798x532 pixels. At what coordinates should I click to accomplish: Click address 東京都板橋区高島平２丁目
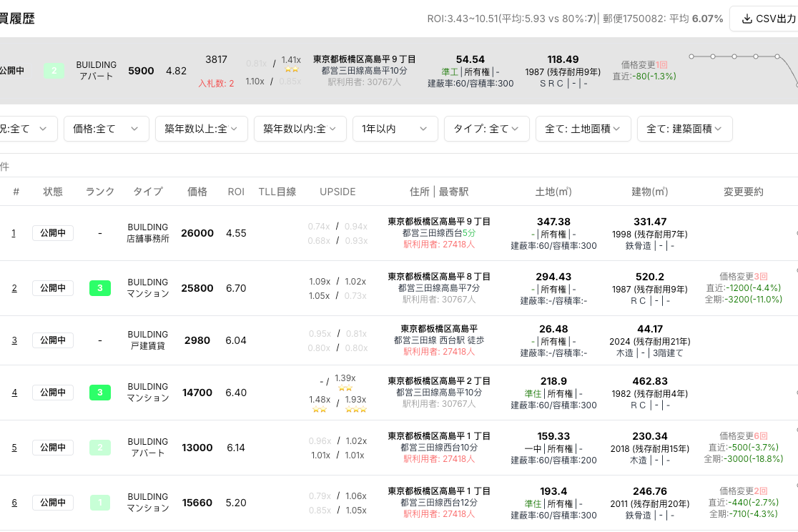pyautogui.click(x=439, y=381)
